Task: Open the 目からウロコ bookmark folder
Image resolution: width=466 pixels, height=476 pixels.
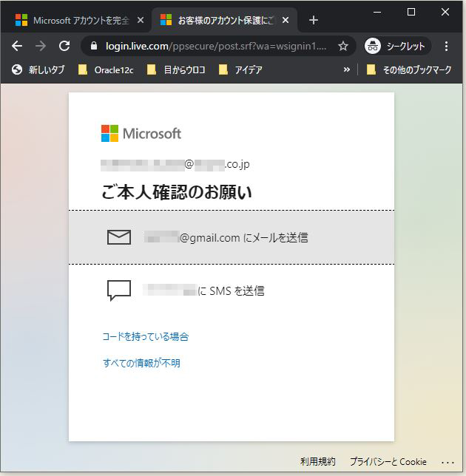Action: coord(175,69)
